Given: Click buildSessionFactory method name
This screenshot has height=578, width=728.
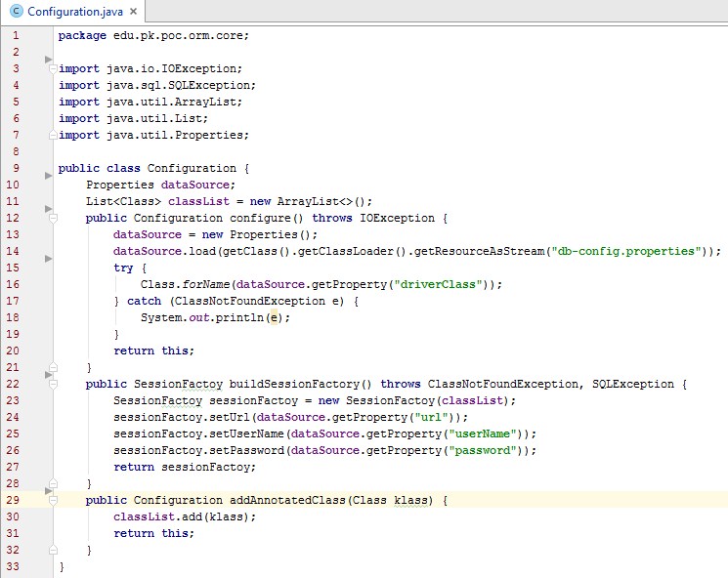Looking at the screenshot, I should [x=294, y=384].
